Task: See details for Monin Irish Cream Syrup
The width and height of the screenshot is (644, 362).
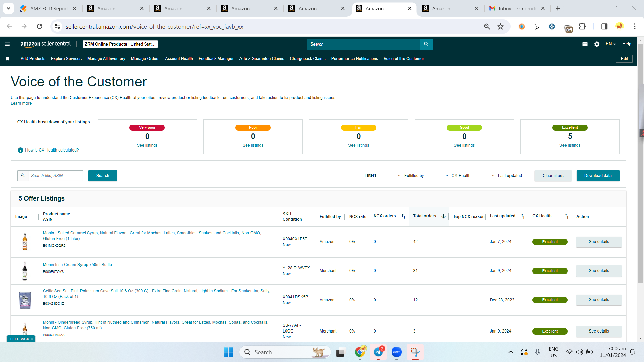Action: 599,271
